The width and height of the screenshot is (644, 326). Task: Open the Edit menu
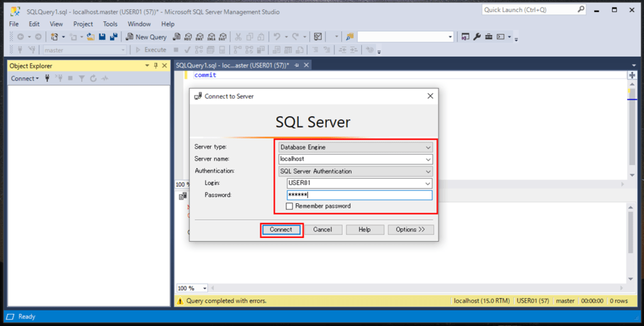(34, 24)
